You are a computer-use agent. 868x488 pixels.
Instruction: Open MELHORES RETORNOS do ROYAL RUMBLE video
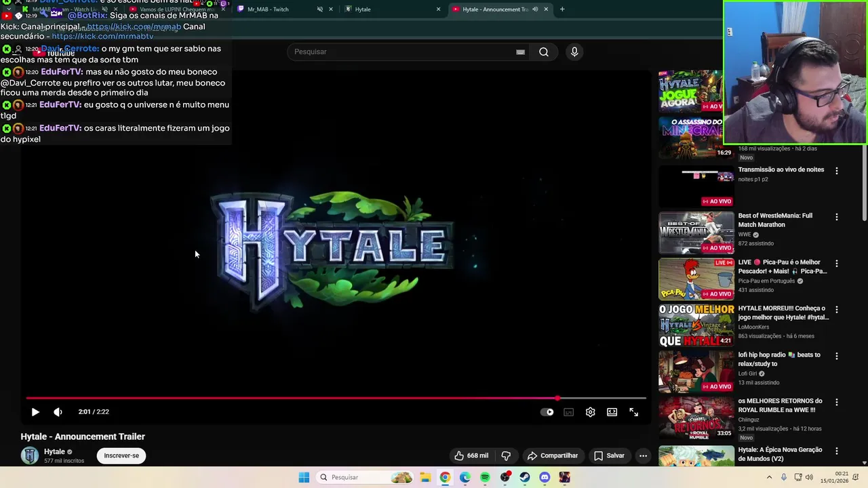[x=780, y=405]
